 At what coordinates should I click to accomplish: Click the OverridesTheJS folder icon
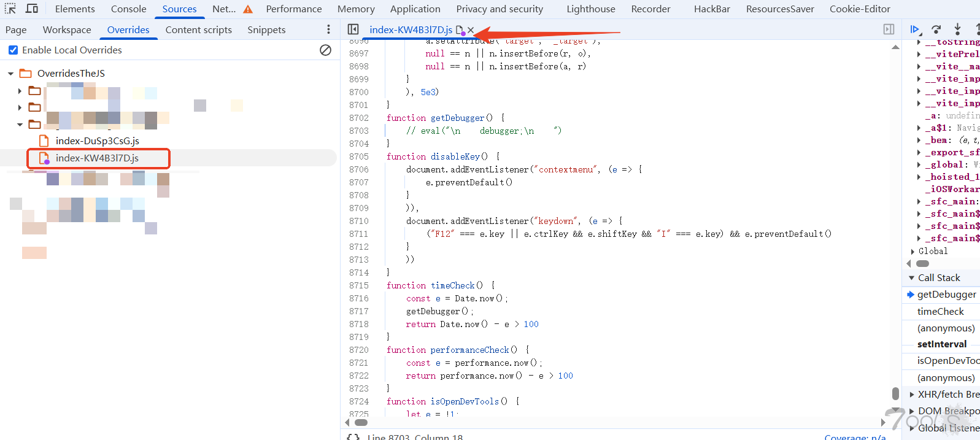26,73
